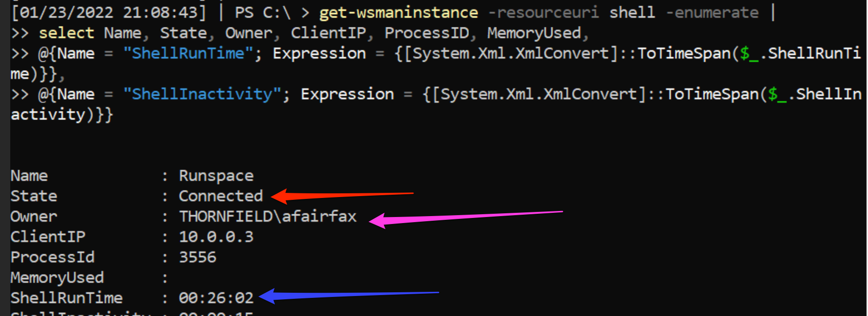Click the select keyword on second line

[x=67, y=33]
